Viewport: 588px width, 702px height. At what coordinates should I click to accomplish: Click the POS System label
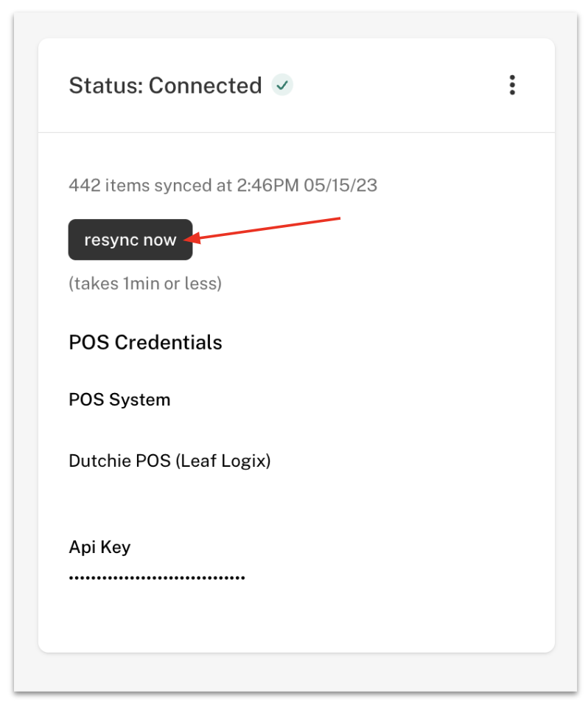(119, 400)
